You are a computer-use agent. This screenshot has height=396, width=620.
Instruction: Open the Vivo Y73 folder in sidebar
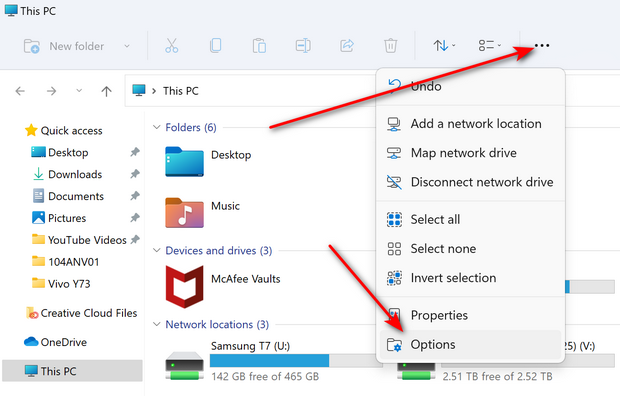click(61, 283)
